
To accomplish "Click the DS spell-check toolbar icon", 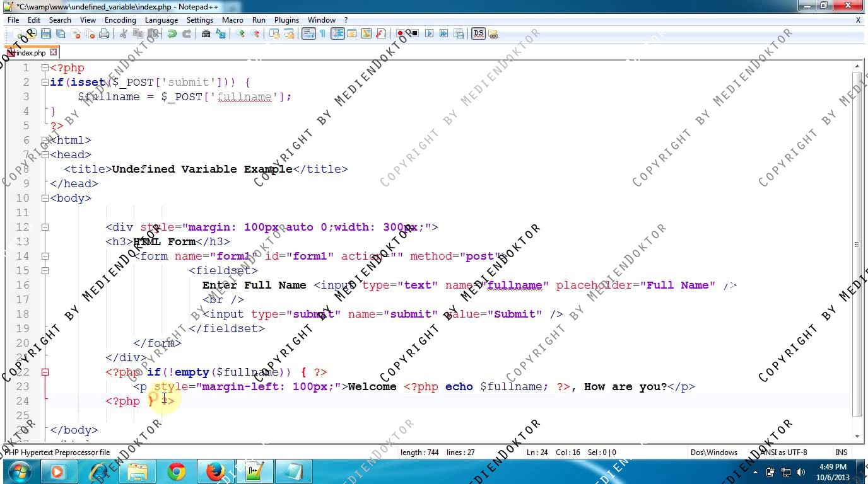I will point(478,34).
